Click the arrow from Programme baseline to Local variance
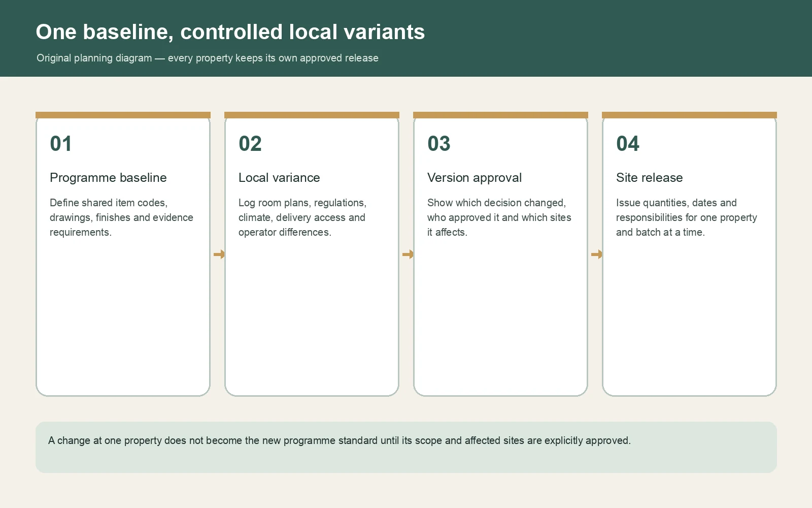This screenshot has width=812, height=508. pos(219,254)
